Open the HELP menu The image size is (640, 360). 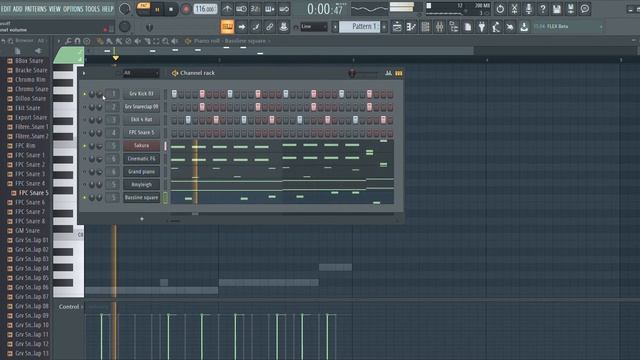[107, 9]
